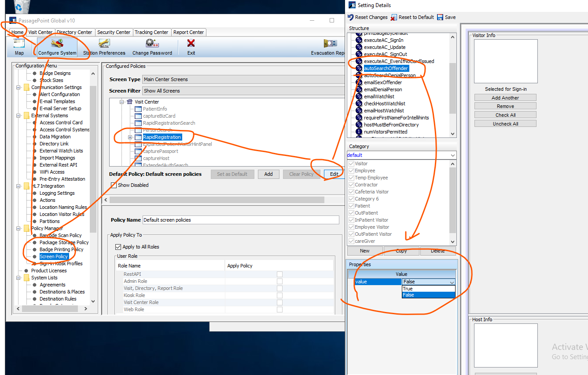Select the emailDenialPerson setting
The height and width of the screenshot is (375, 588).
click(x=383, y=89)
